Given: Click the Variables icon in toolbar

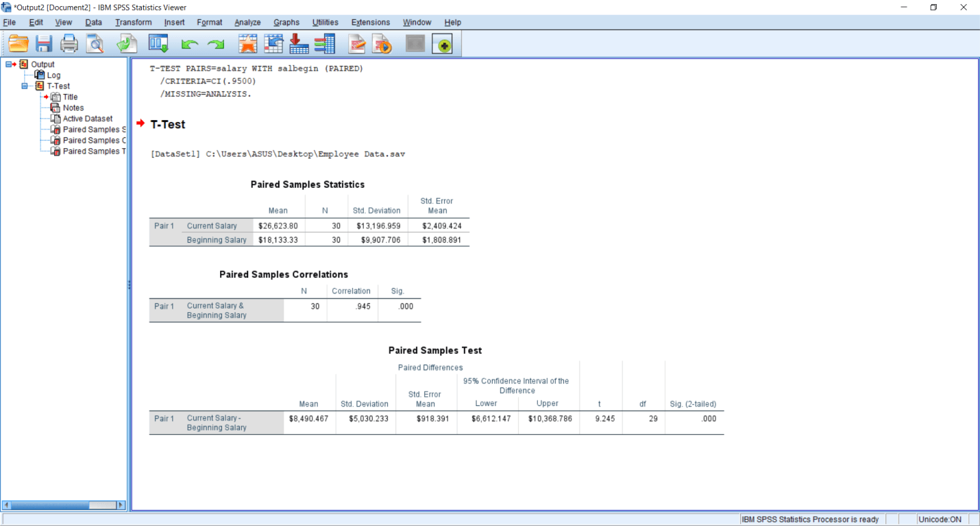Looking at the screenshot, I should (x=325, y=45).
